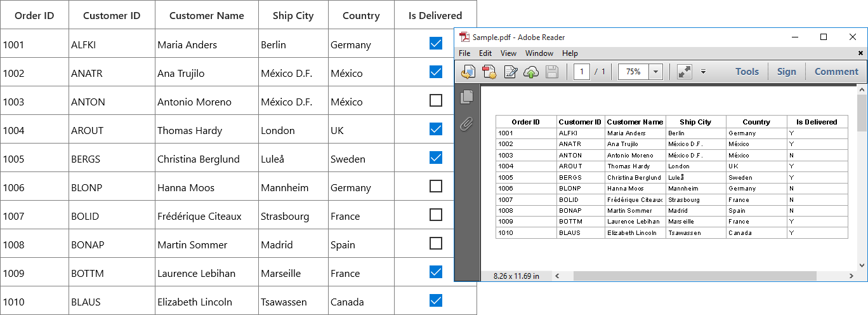This screenshot has width=868, height=315.
Task: Open the File menu in Adobe Reader
Action: pyautogui.click(x=464, y=53)
